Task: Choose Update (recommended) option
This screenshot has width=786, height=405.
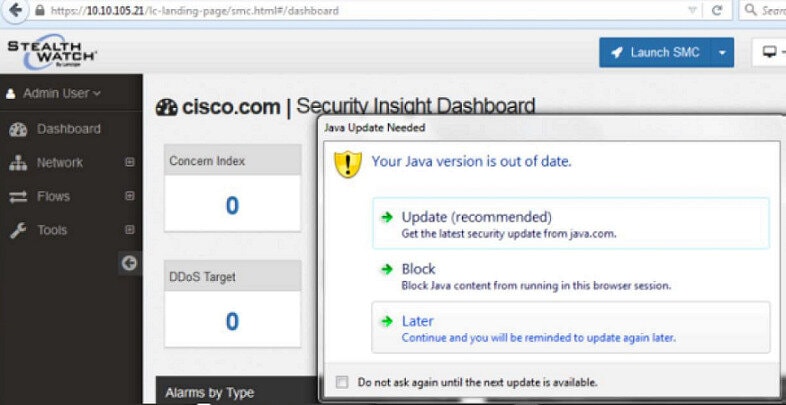Action: pos(570,223)
